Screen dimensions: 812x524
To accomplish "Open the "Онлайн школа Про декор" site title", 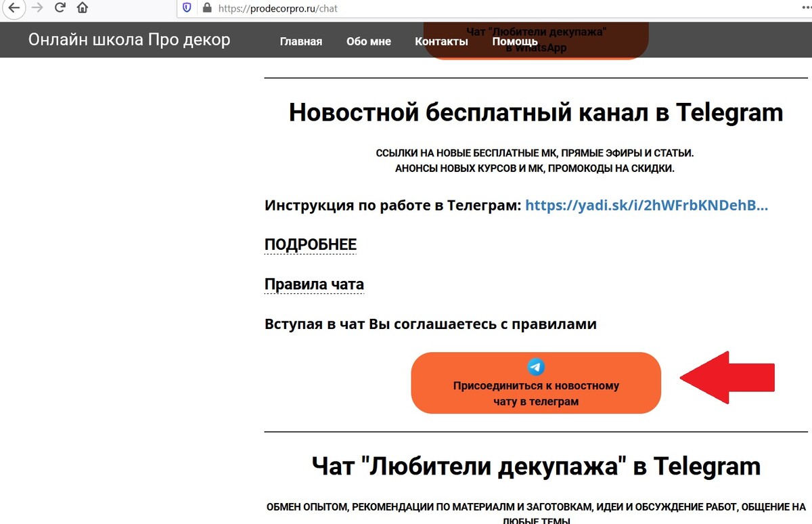I will [x=129, y=40].
